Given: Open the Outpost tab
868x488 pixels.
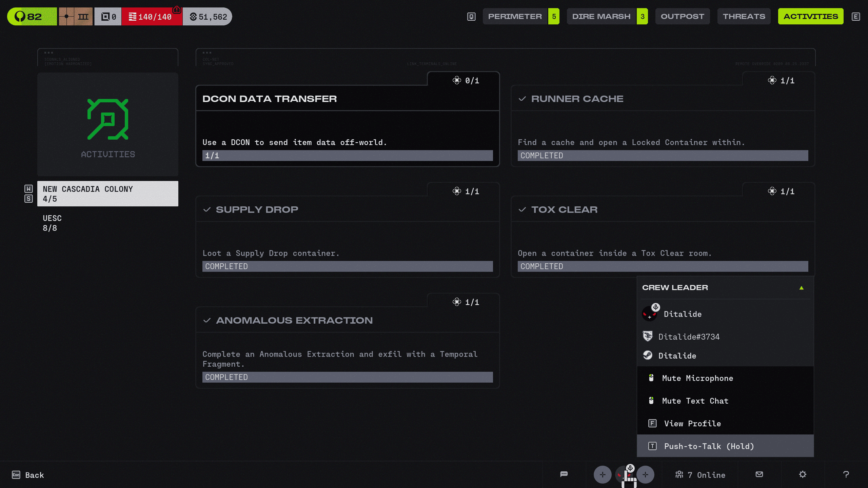Looking at the screenshot, I should pos(682,16).
